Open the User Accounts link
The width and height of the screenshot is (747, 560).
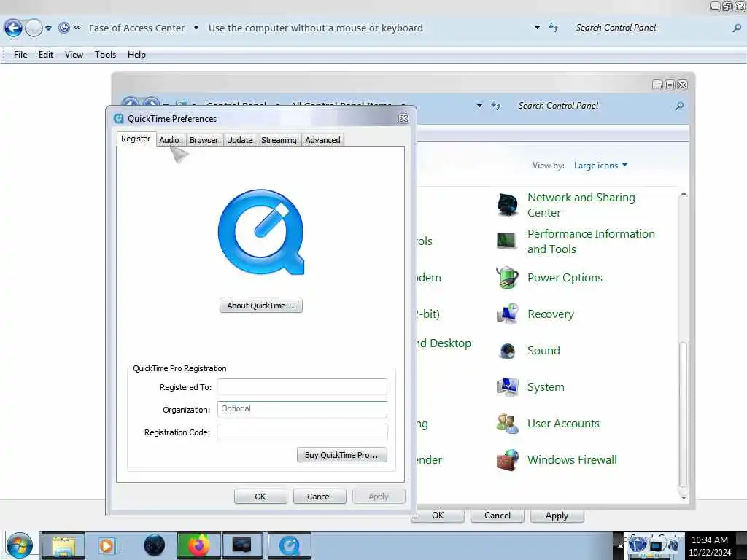coord(563,424)
